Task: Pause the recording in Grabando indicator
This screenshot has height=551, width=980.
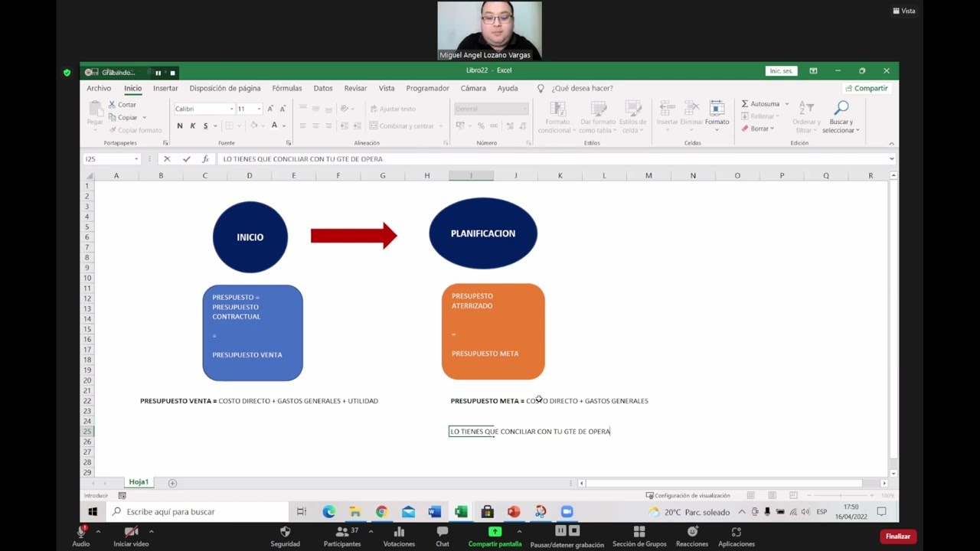Action: [x=158, y=73]
